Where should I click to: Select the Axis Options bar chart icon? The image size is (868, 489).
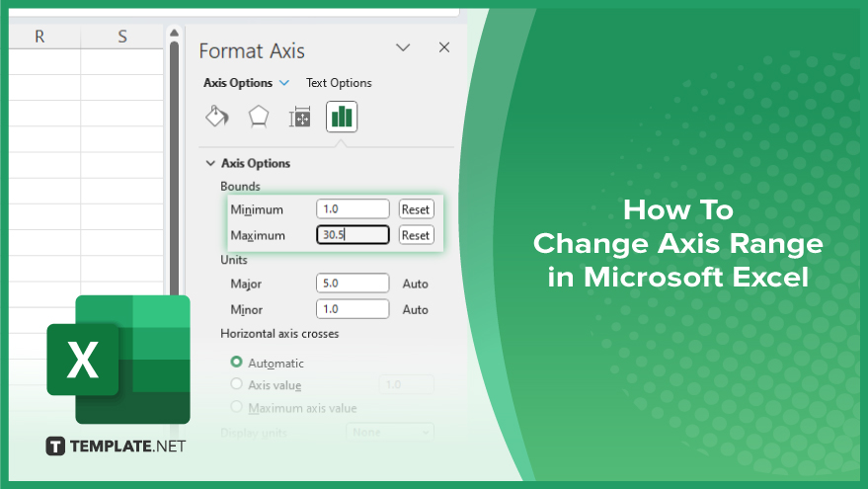coord(342,117)
